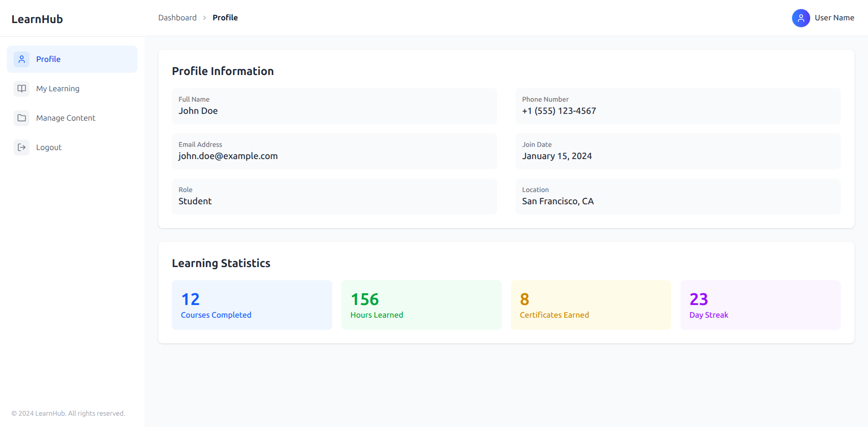868x427 pixels.
Task: Click the Full Name field label
Action: click(x=194, y=99)
